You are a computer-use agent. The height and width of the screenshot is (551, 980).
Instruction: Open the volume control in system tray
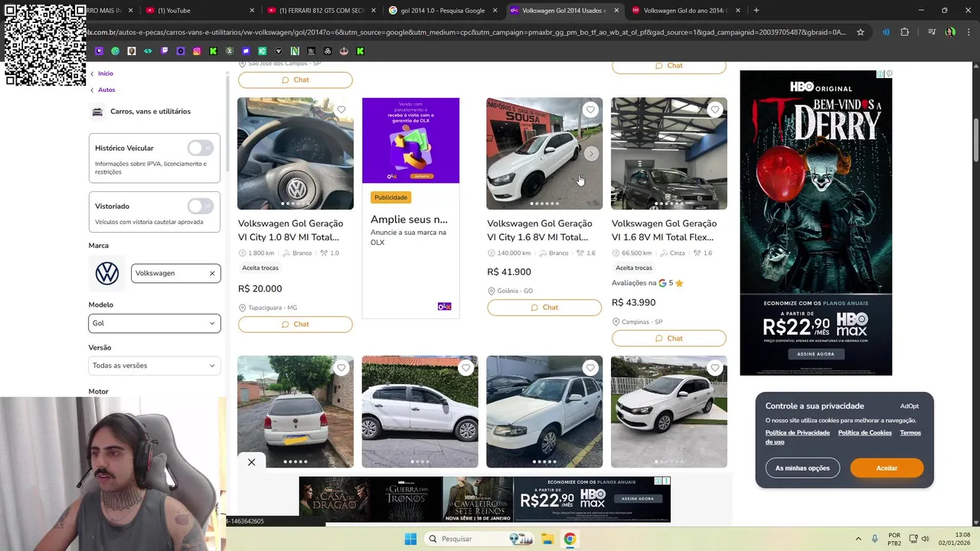(925, 539)
